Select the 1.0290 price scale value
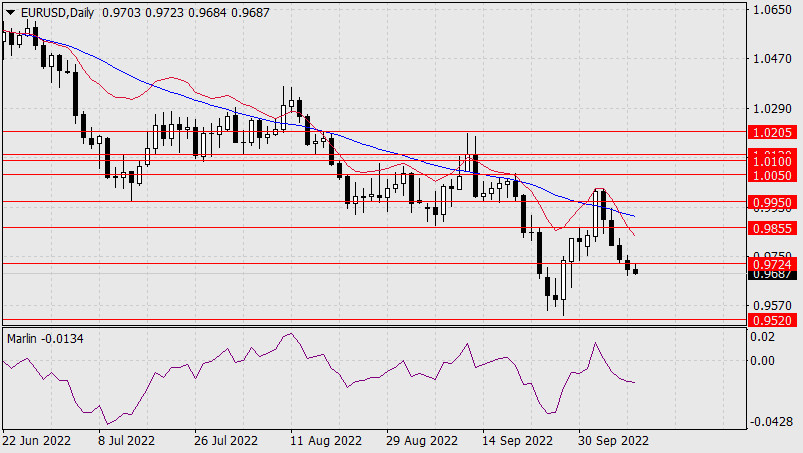 772,109
